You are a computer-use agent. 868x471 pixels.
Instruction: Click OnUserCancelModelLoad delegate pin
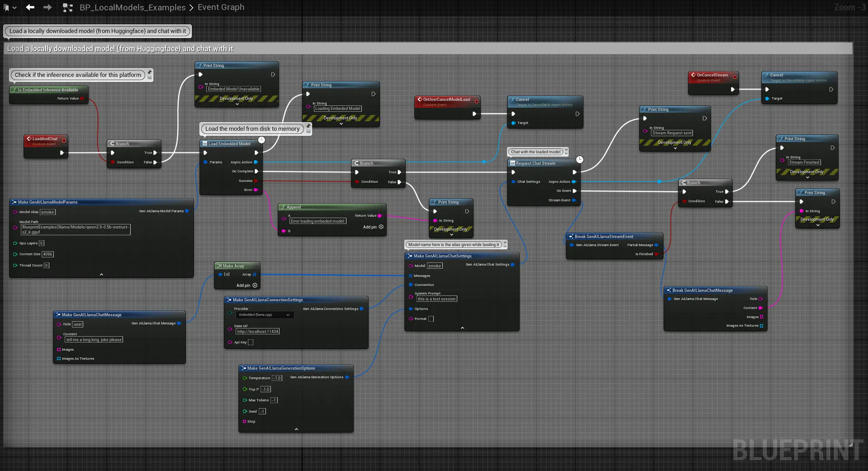[x=476, y=101]
